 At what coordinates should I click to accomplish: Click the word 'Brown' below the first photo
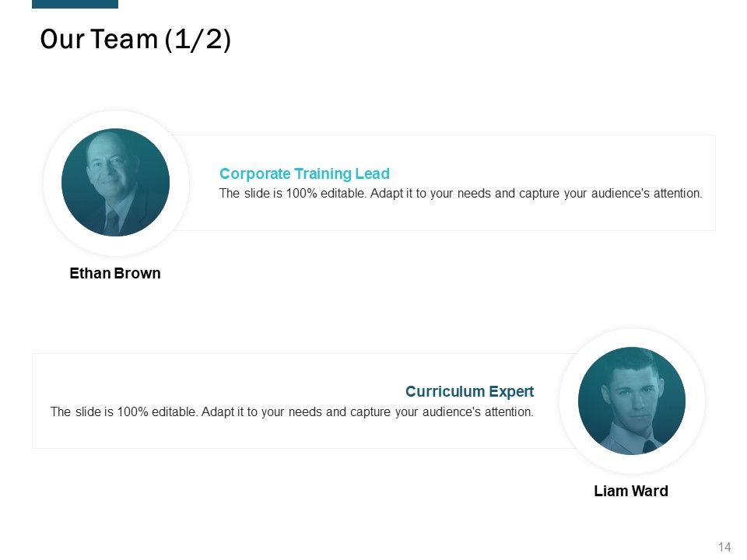point(138,273)
